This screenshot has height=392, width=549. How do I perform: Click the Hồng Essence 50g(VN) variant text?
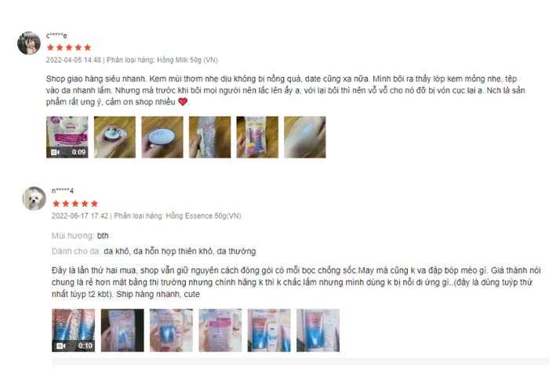pos(203,216)
